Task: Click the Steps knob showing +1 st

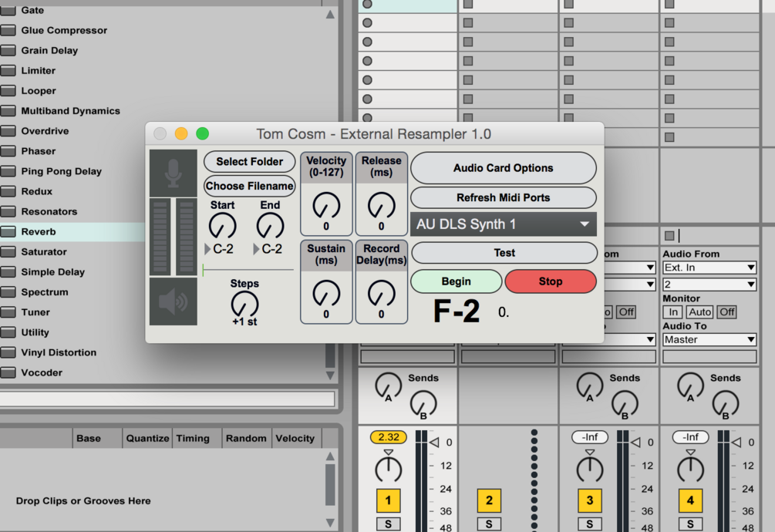Action: tap(244, 305)
